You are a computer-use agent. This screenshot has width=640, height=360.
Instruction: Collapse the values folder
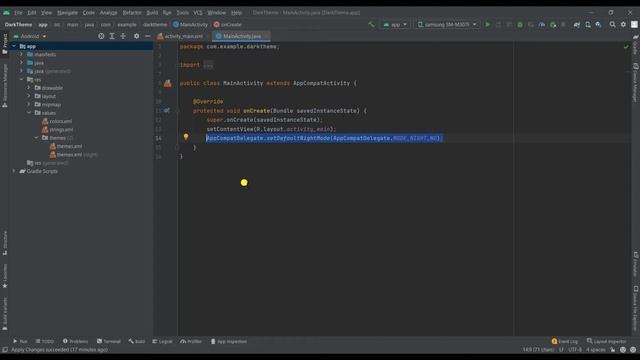pyautogui.click(x=29, y=113)
